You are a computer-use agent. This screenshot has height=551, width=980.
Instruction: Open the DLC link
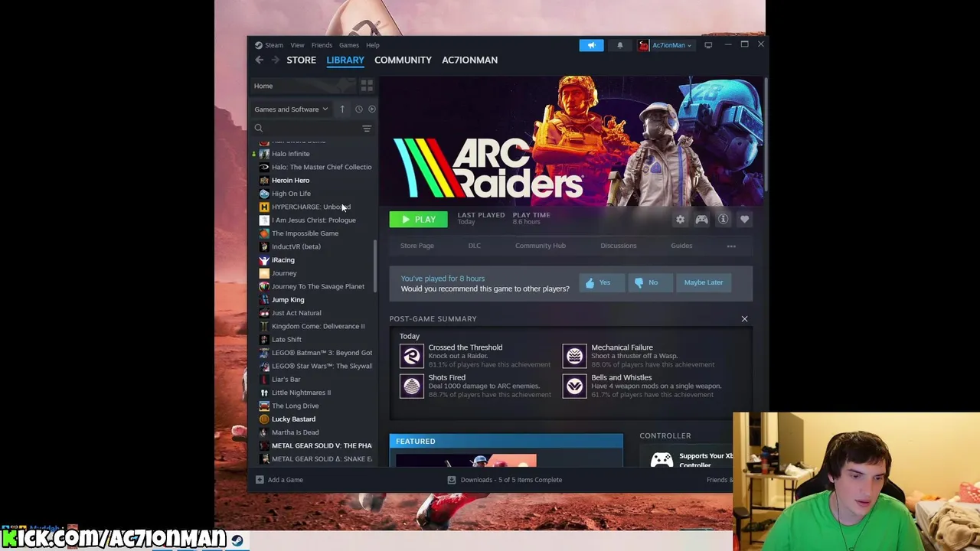[x=475, y=246]
